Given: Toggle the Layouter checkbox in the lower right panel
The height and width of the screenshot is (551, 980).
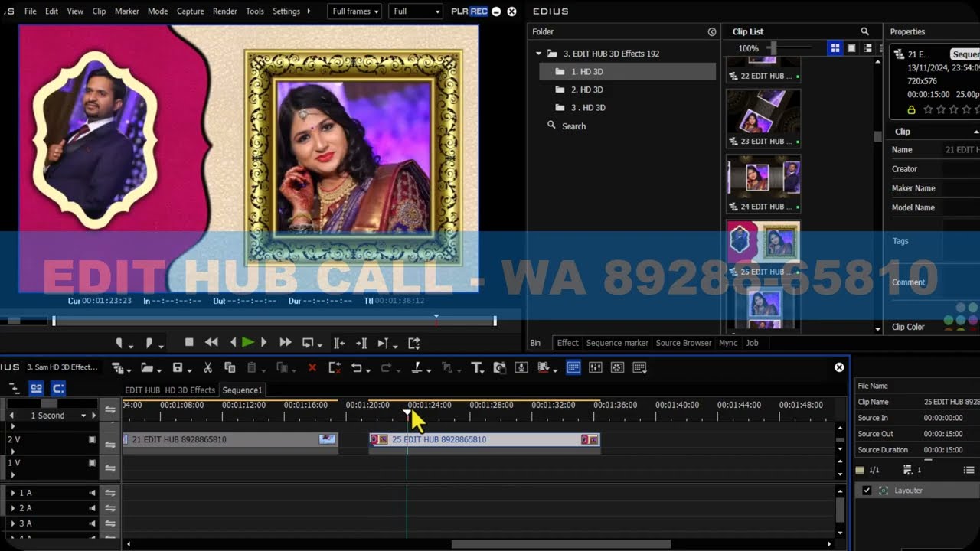Looking at the screenshot, I should coord(867,491).
